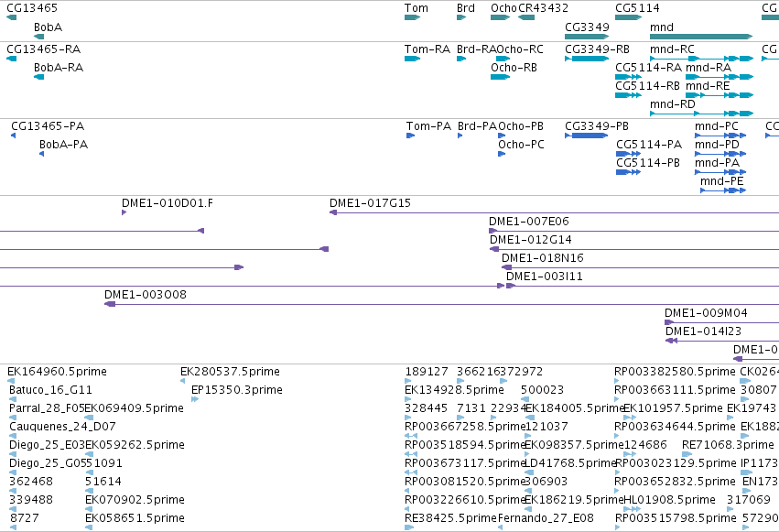Select the DME1-017G15 clone start arrow
This screenshot has width=779, height=532.
tap(333, 212)
